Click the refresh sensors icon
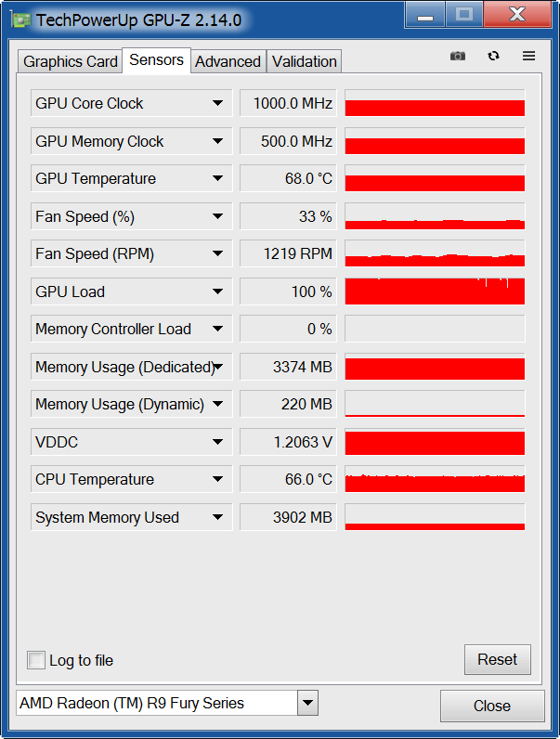560x739 pixels. (x=493, y=56)
